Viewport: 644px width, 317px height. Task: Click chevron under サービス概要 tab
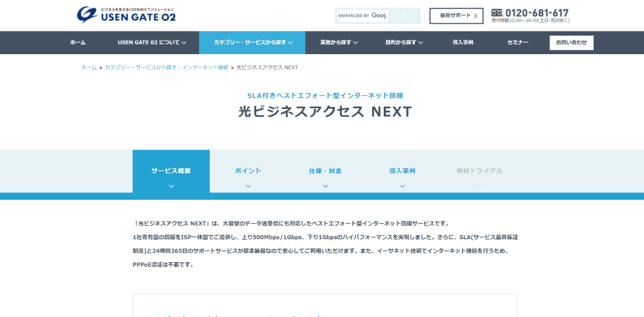click(171, 186)
